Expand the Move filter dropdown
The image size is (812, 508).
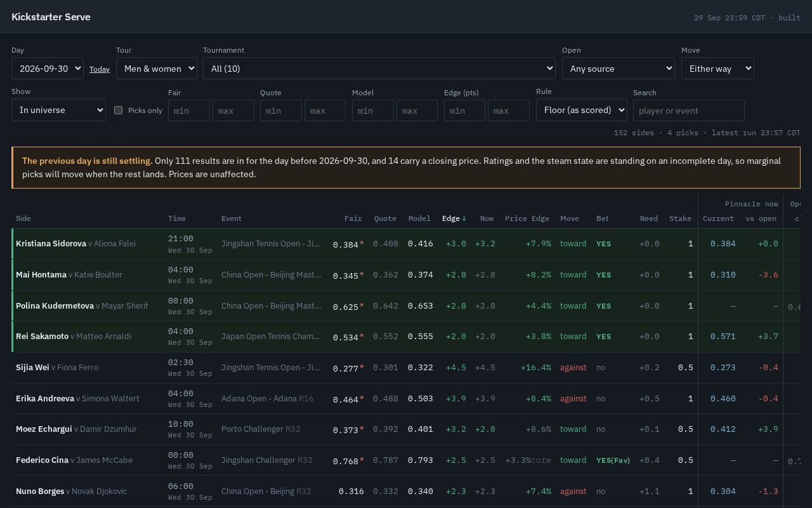point(717,69)
